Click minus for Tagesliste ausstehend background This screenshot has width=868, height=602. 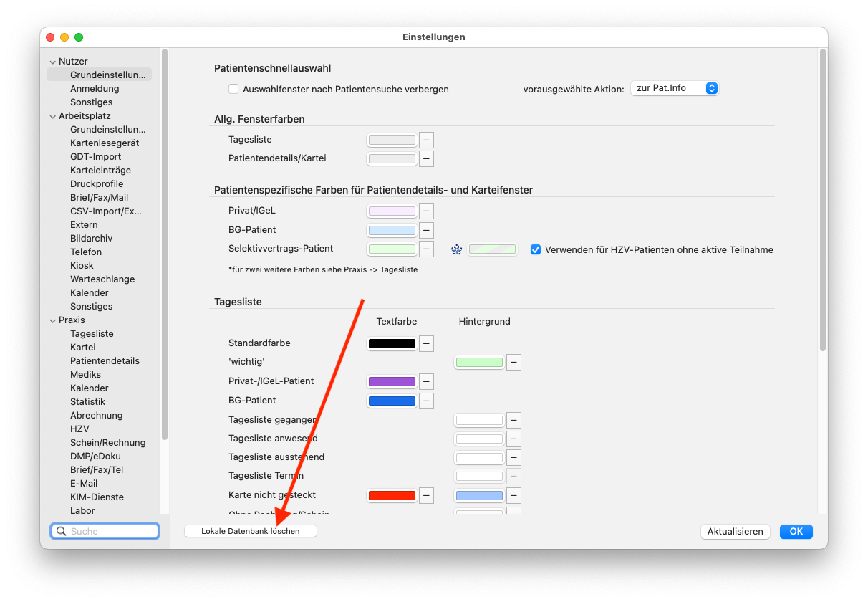click(x=513, y=457)
